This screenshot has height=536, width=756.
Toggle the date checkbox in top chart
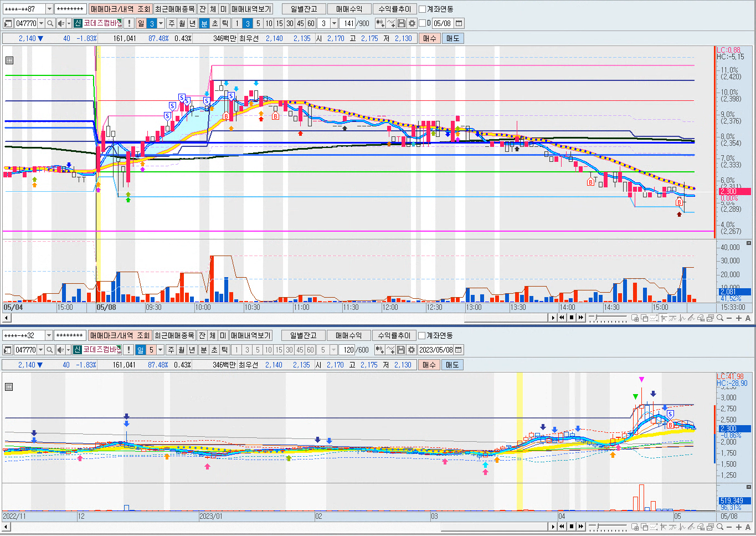coord(422,23)
